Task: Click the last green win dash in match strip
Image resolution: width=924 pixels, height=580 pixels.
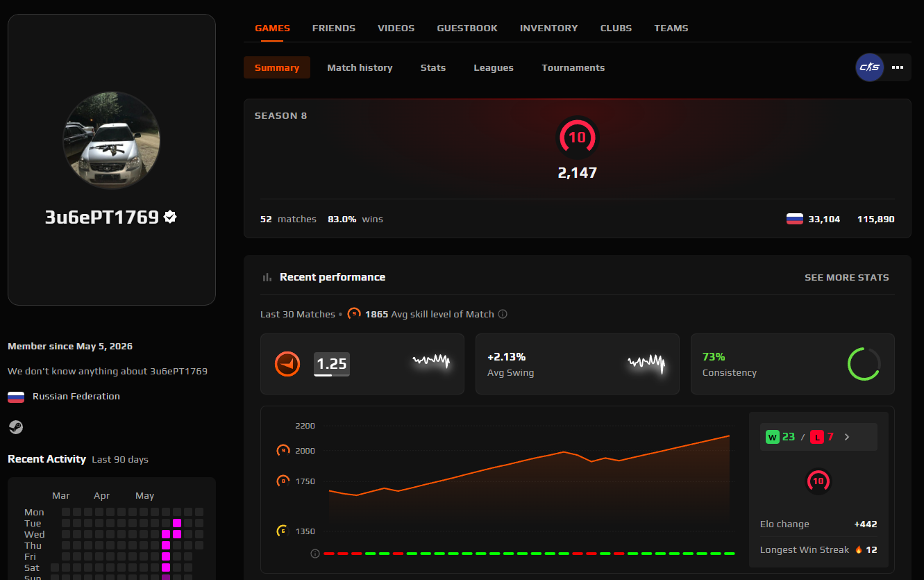Action: 729,554
